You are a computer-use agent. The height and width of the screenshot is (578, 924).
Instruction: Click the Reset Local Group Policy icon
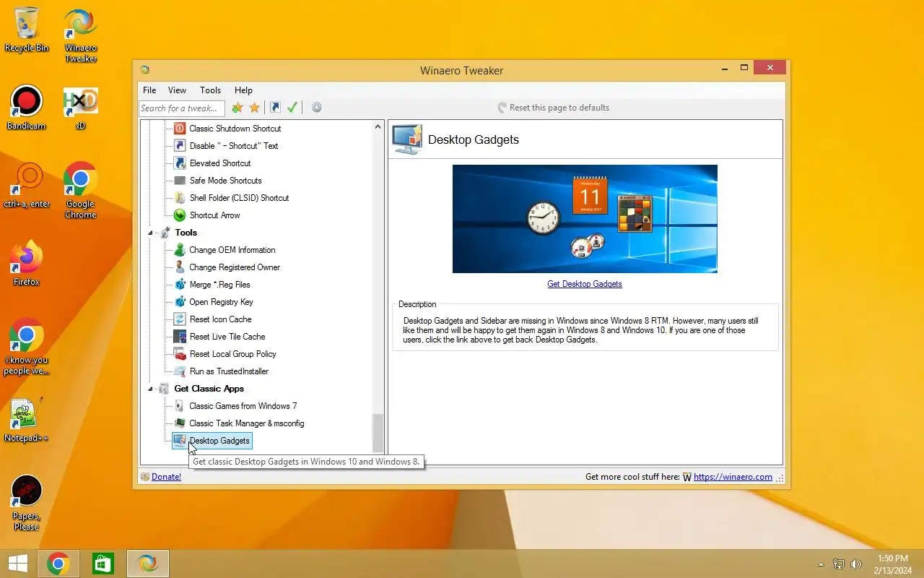[180, 354]
